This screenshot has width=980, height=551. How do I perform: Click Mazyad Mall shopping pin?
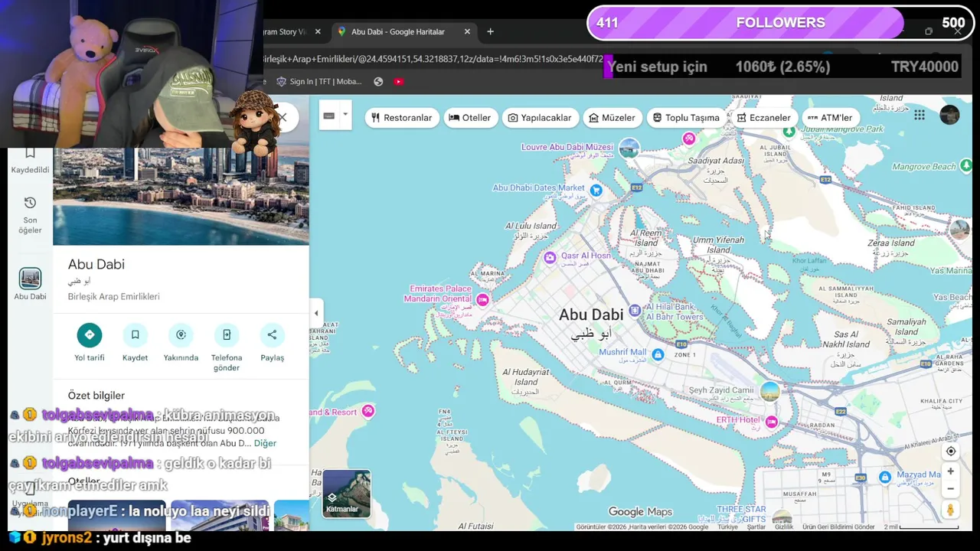coord(885,478)
